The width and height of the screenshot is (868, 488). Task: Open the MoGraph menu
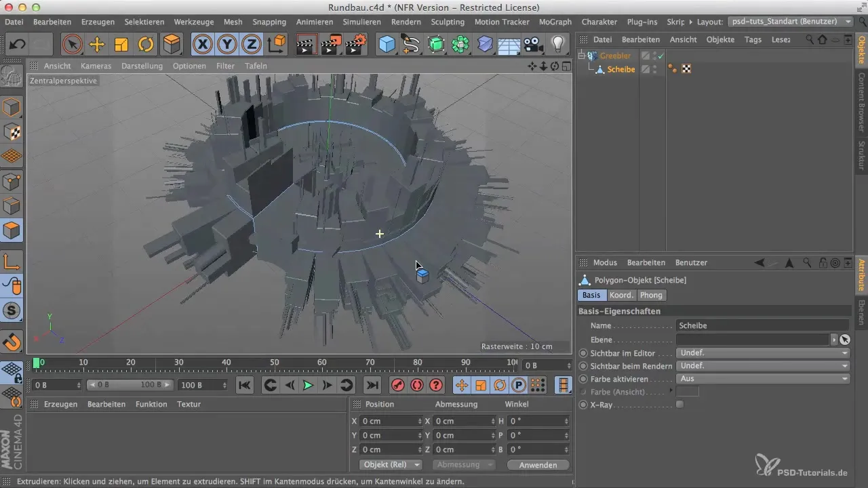pos(555,22)
